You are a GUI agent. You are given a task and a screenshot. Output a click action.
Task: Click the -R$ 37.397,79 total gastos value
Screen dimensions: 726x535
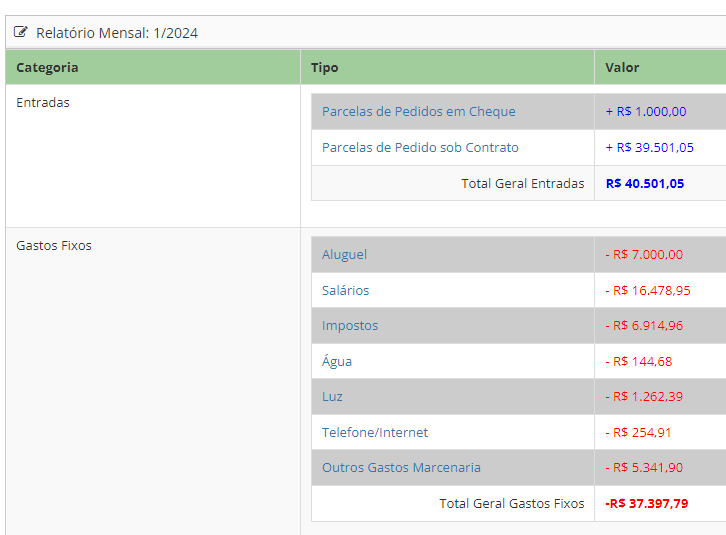pos(646,503)
